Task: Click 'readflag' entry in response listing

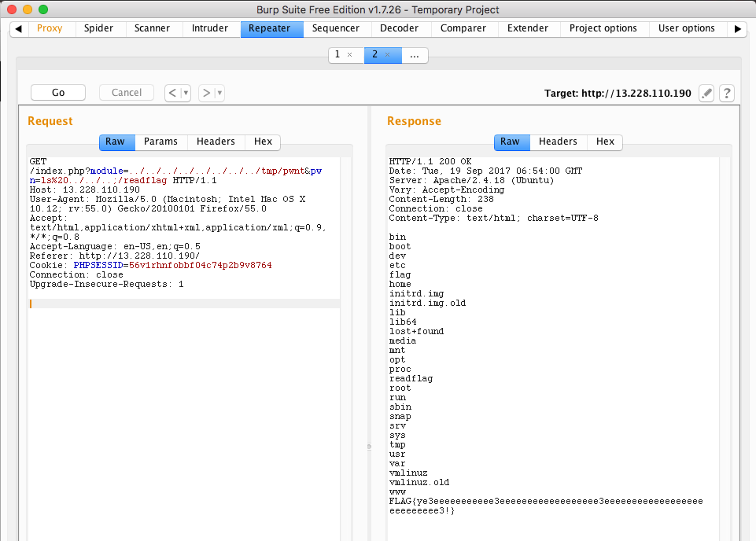Action: [x=411, y=379]
